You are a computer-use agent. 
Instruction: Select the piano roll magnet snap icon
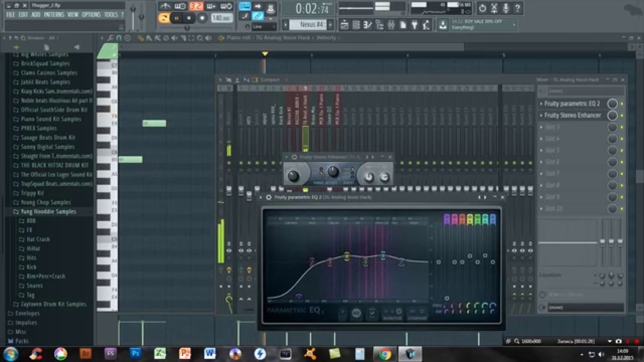[x=119, y=38]
